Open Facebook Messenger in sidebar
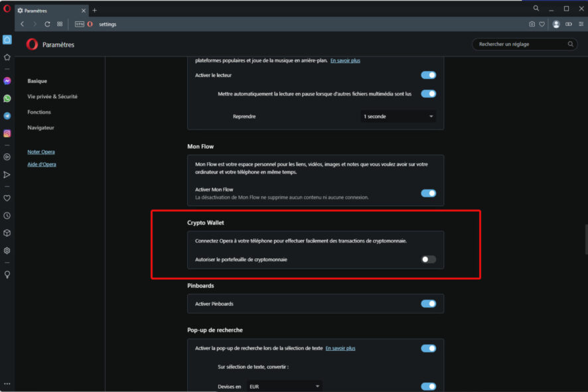Viewport: 588px width, 392px height. 7,81
